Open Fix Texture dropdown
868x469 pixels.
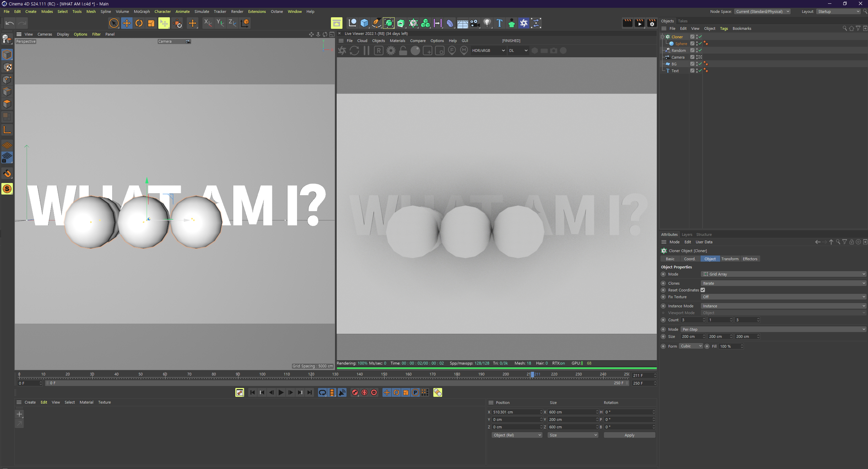[784, 297]
